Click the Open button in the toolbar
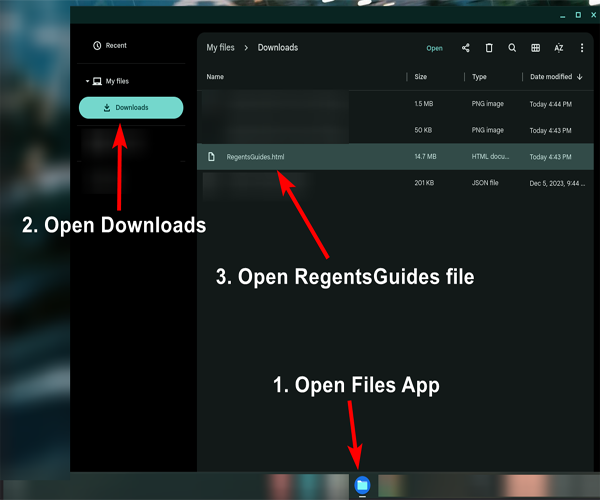This screenshot has height=500, width=600. [x=434, y=48]
